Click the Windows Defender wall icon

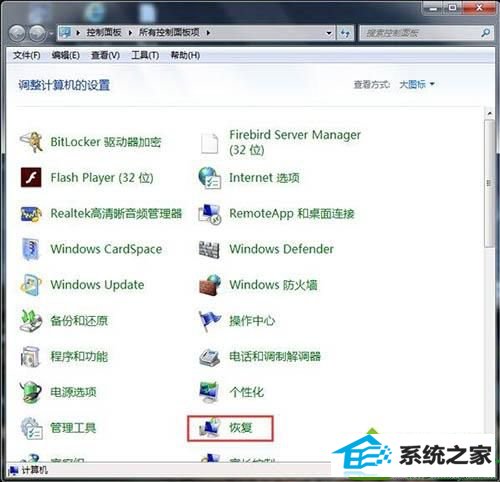click(x=209, y=249)
